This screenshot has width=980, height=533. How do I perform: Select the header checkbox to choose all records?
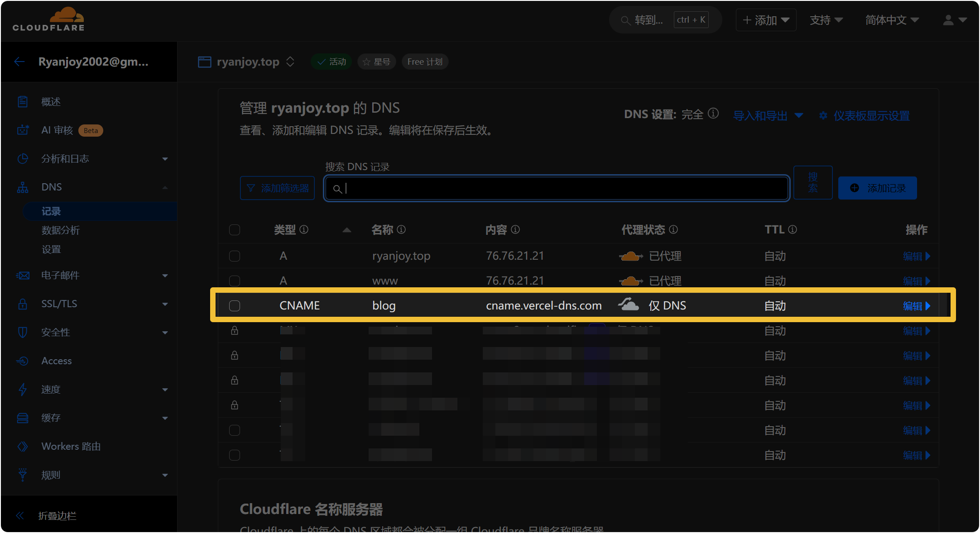coord(235,230)
